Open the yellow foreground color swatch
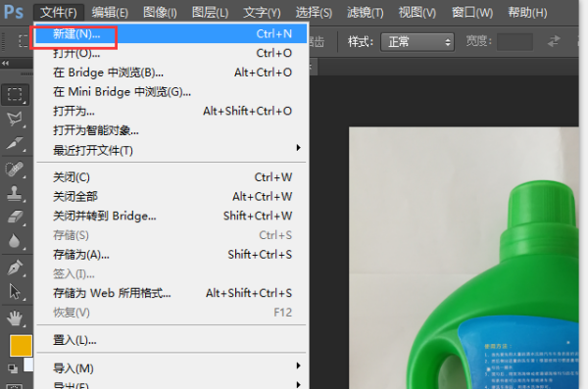Screen dimensions: 588x389 point(21,346)
